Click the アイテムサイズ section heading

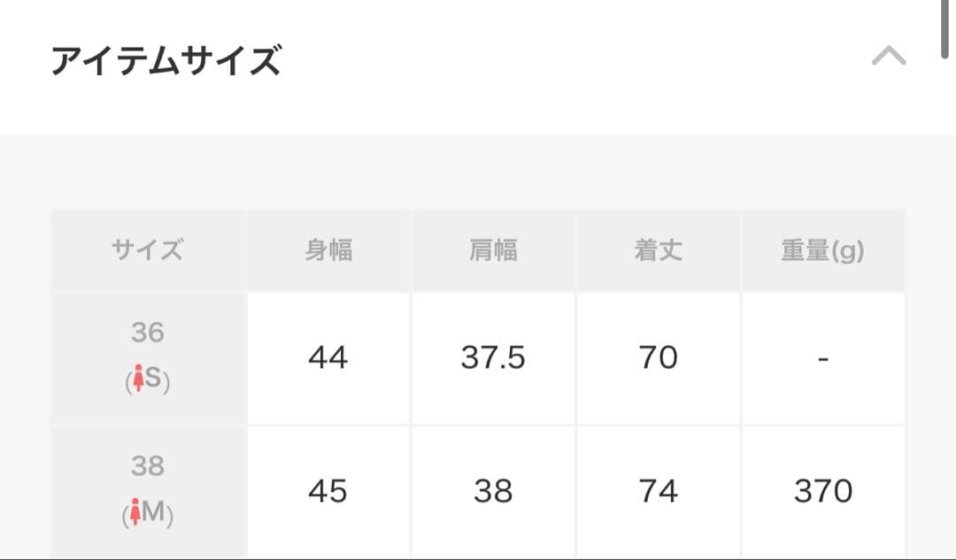(x=166, y=62)
